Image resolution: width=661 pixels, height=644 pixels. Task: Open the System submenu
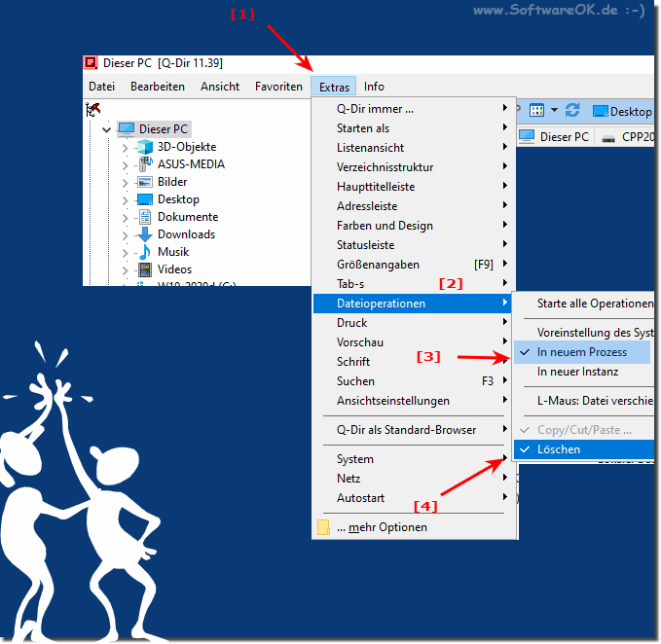point(414,459)
